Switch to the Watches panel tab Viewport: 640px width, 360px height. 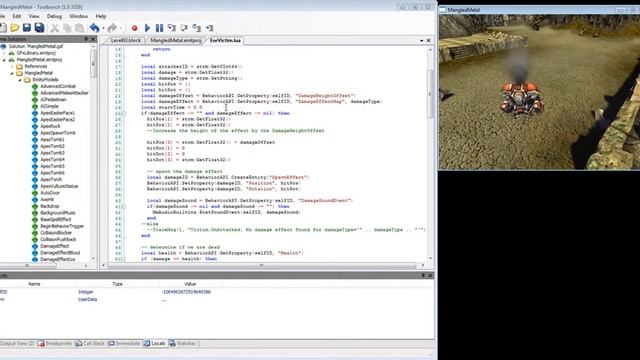[x=182, y=344]
